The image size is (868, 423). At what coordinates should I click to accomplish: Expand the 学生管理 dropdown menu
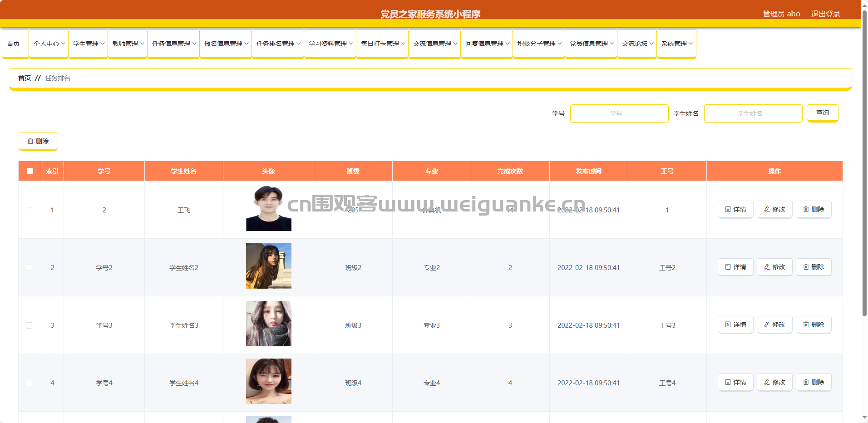coord(89,44)
